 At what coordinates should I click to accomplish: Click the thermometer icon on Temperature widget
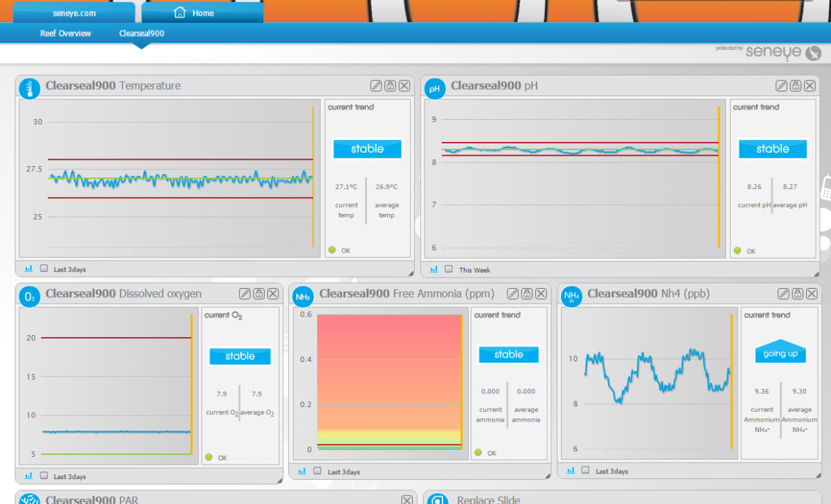click(x=30, y=87)
